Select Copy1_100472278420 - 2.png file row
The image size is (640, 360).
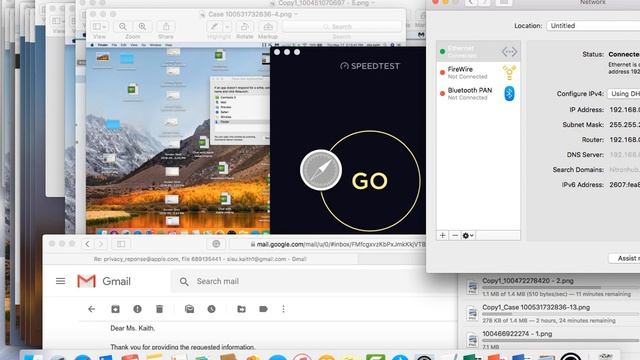[549, 287]
